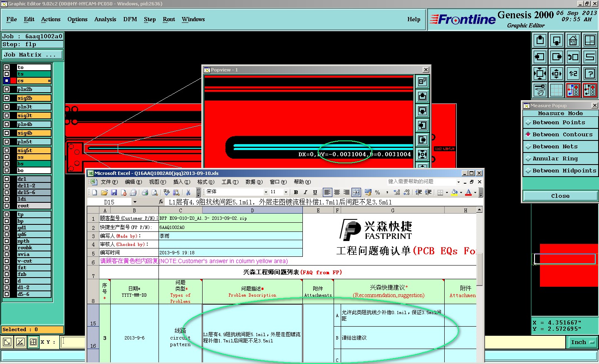Click the Job Matrix button
Image resolution: width=599 pixels, height=364 pixels.
32,55
